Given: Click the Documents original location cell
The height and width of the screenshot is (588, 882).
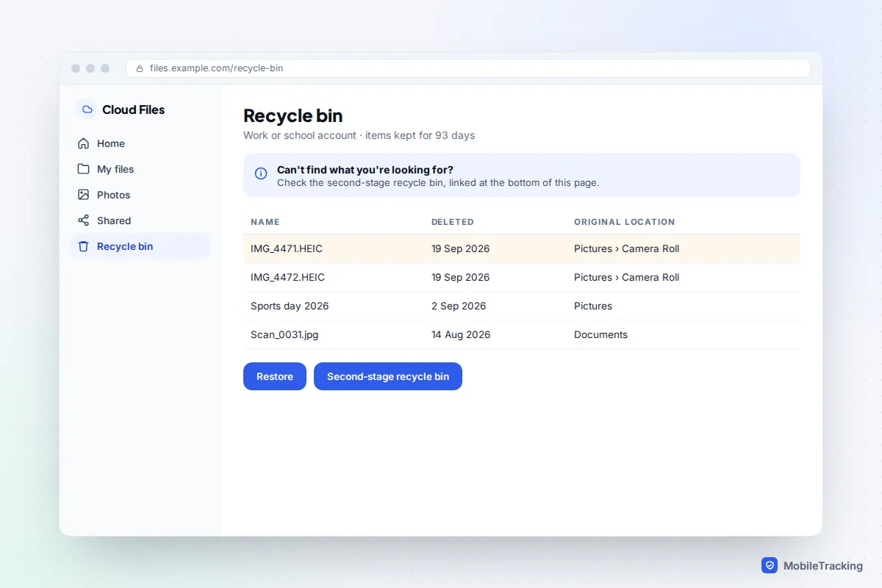Looking at the screenshot, I should pyautogui.click(x=600, y=334).
